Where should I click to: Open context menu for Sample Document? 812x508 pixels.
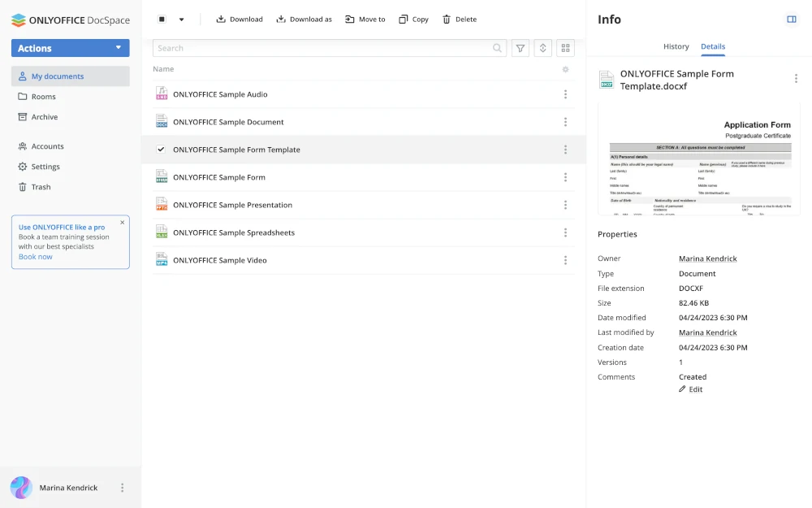pyautogui.click(x=565, y=122)
